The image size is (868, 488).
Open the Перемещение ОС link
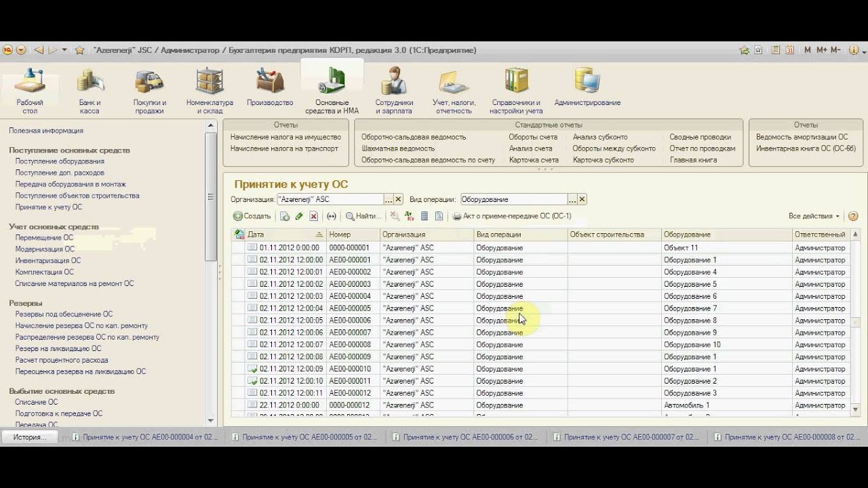(44, 238)
